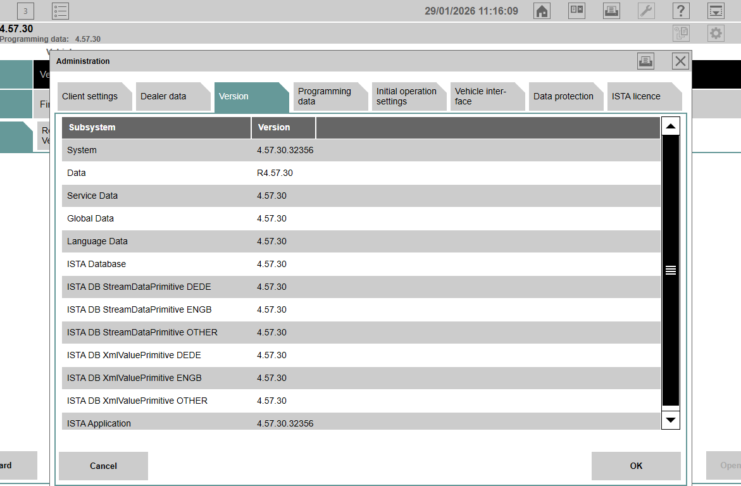This screenshot has height=486, width=741.
Task: Select the Version tab
Action: [x=251, y=96]
